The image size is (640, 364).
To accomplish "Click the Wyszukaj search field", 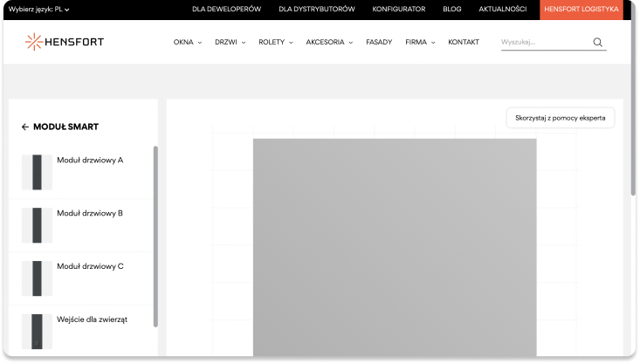I will [x=543, y=42].
